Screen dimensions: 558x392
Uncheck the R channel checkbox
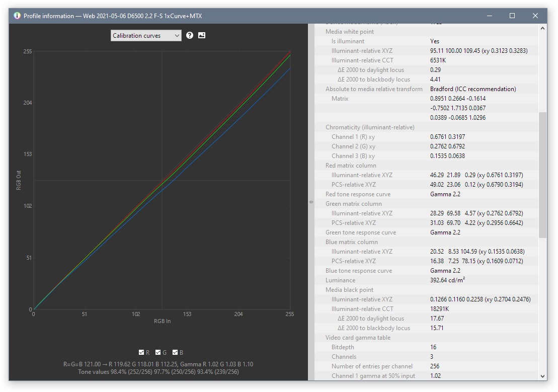[x=141, y=352]
